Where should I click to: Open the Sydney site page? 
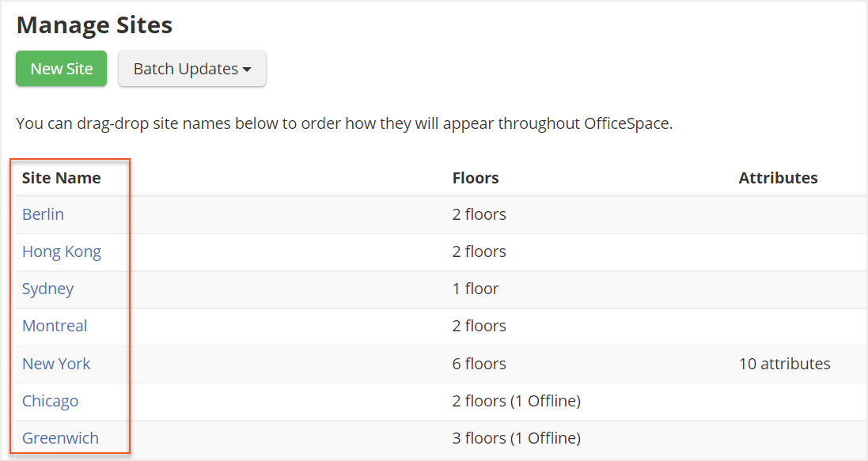coord(47,288)
